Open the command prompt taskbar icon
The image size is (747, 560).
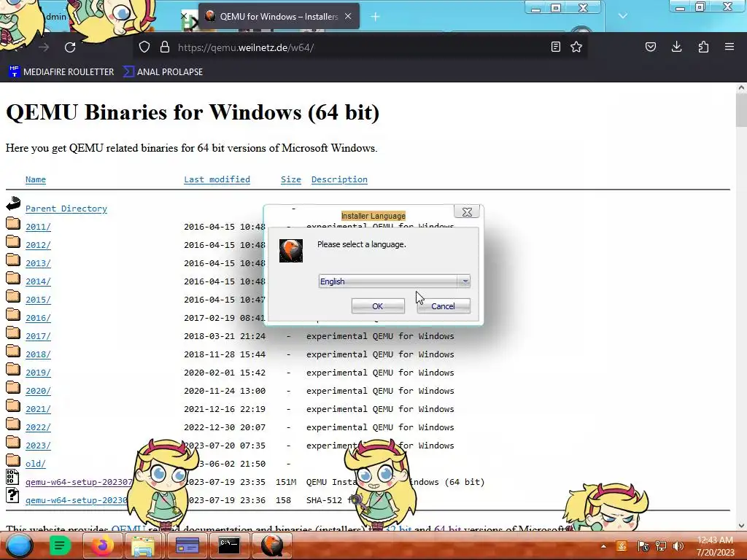point(229,545)
